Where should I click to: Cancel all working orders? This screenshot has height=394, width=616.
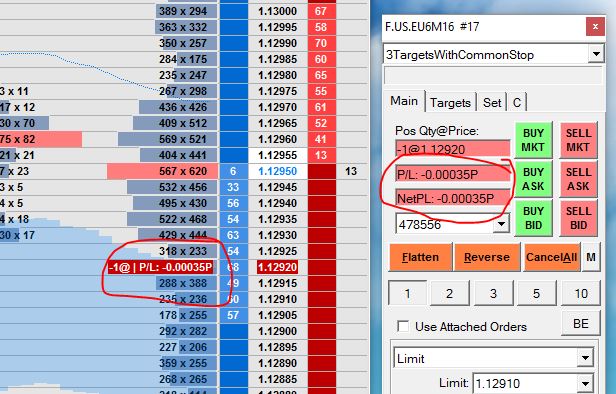(x=551, y=257)
